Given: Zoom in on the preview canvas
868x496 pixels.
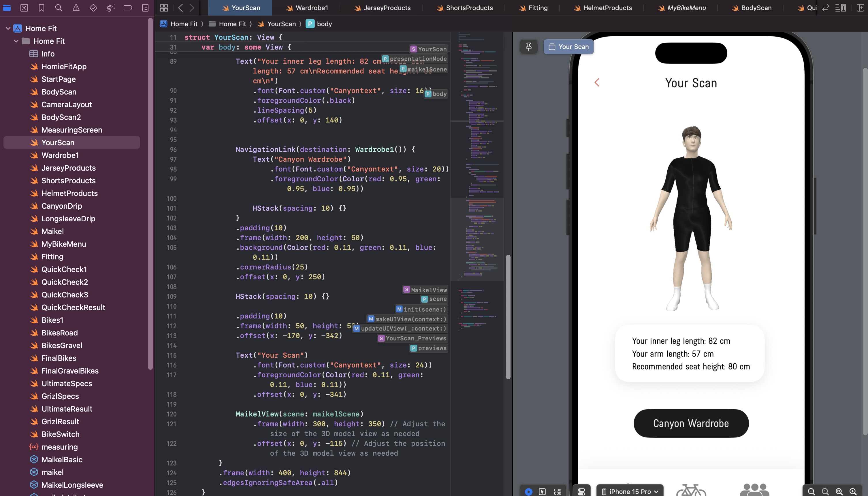Looking at the screenshot, I should tap(853, 491).
